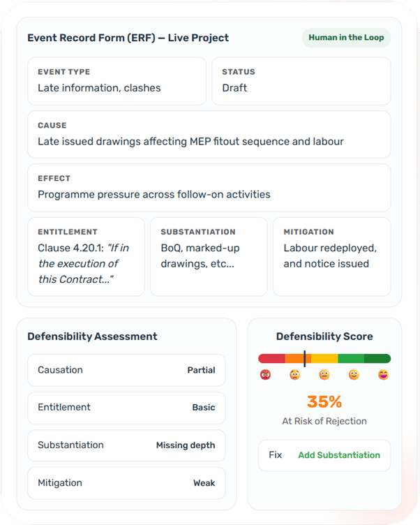Expand the Causation row marked Partial
The width and height of the screenshot is (420, 525).
tap(126, 370)
